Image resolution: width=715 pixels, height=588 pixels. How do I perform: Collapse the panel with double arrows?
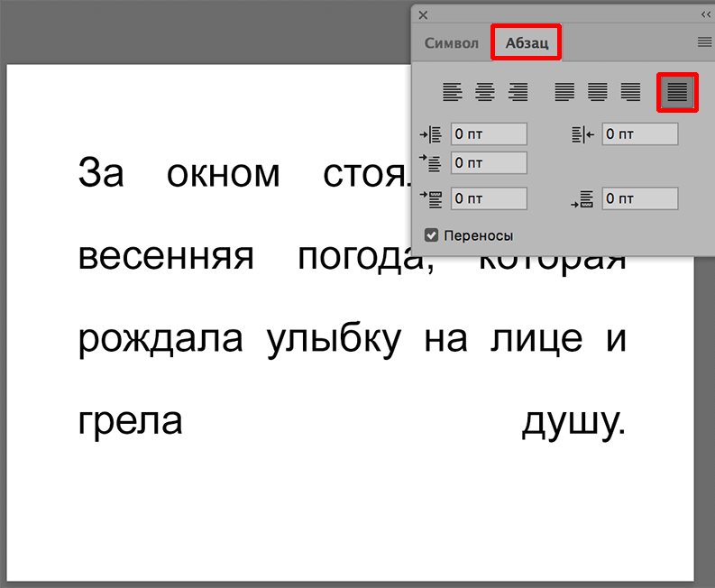tap(706, 15)
